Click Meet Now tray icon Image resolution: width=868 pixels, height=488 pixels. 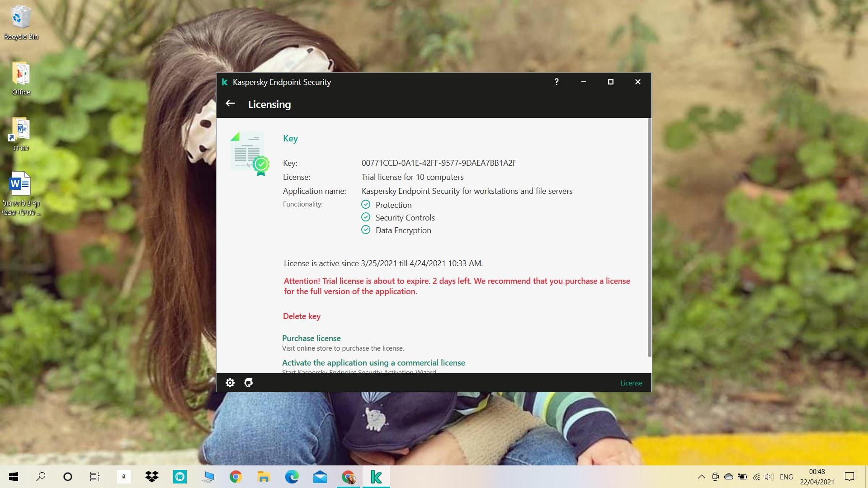click(x=715, y=477)
